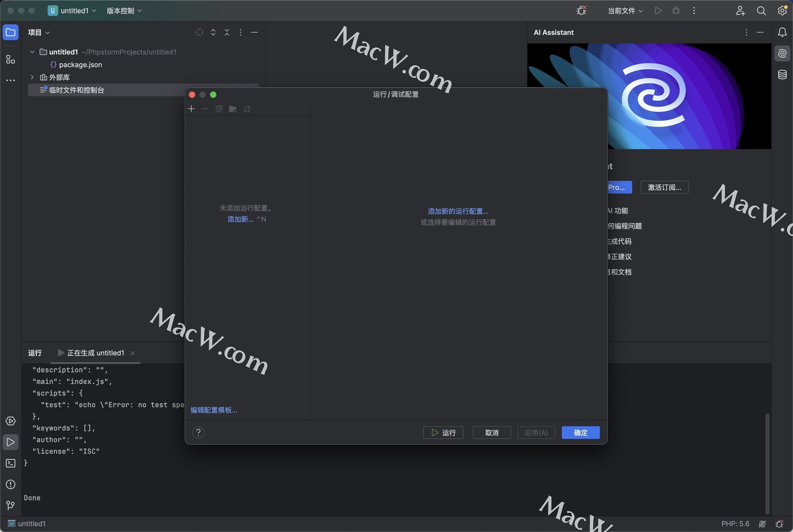
Task: Close the 正在生成 untitled1 tab
Action: pos(133,353)
